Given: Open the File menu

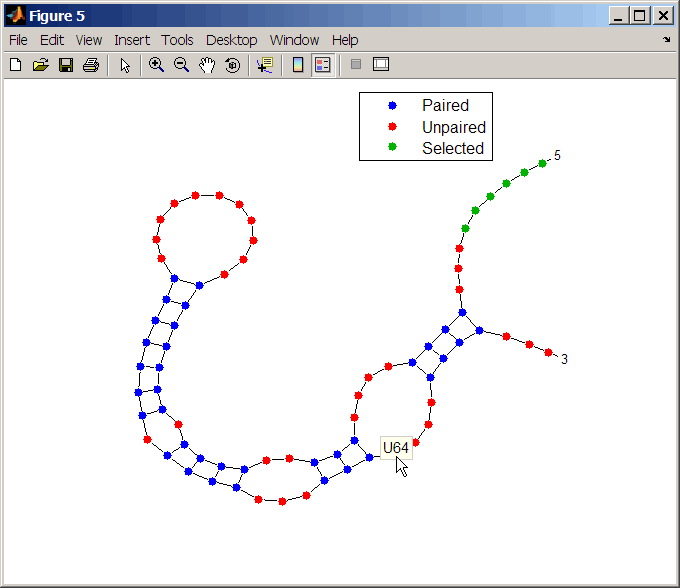Looking at the screenshot, I should coord(18,40).
